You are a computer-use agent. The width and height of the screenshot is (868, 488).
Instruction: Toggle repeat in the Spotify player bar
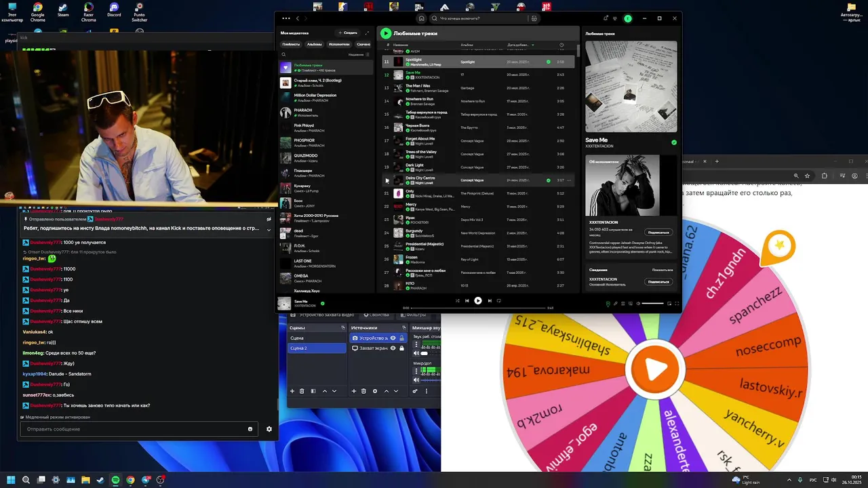[x=499, y=301]
